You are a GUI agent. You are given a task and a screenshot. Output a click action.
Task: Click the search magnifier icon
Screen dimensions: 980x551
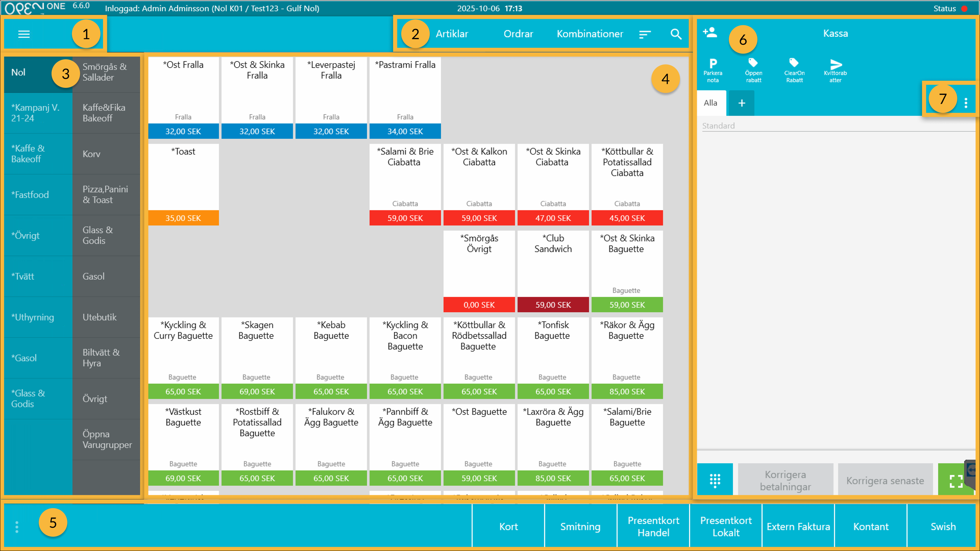point(676,34)
